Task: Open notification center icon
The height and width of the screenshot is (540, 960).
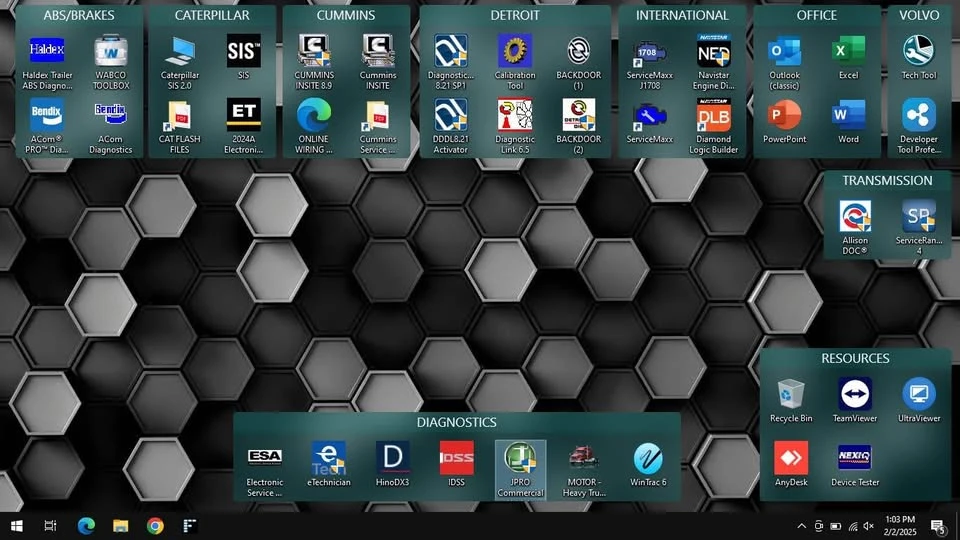Action: 938,526
